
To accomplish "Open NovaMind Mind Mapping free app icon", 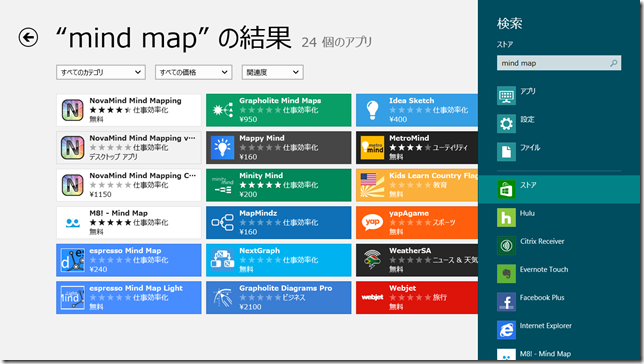I will coord(73,110).
